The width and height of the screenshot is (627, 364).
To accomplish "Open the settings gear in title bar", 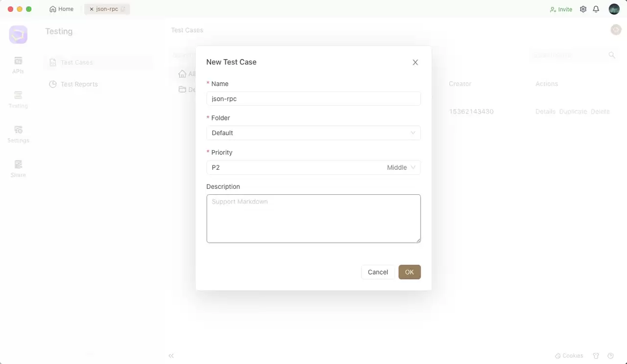I will (x=583, y=9).
